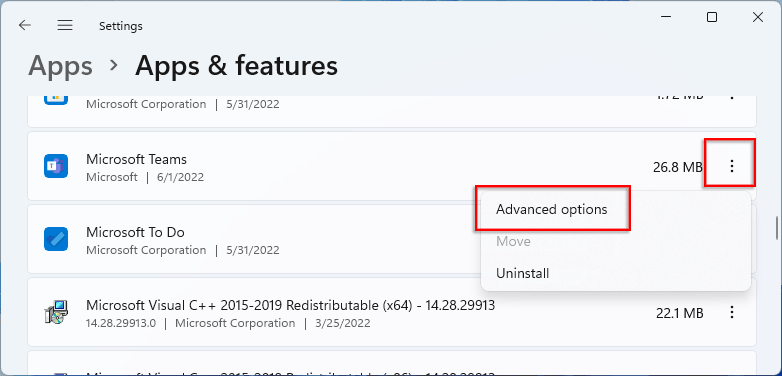Click the Microsoft Teams app name
Viewport: 782px width, 376px height.
click(x=137, y=159)
